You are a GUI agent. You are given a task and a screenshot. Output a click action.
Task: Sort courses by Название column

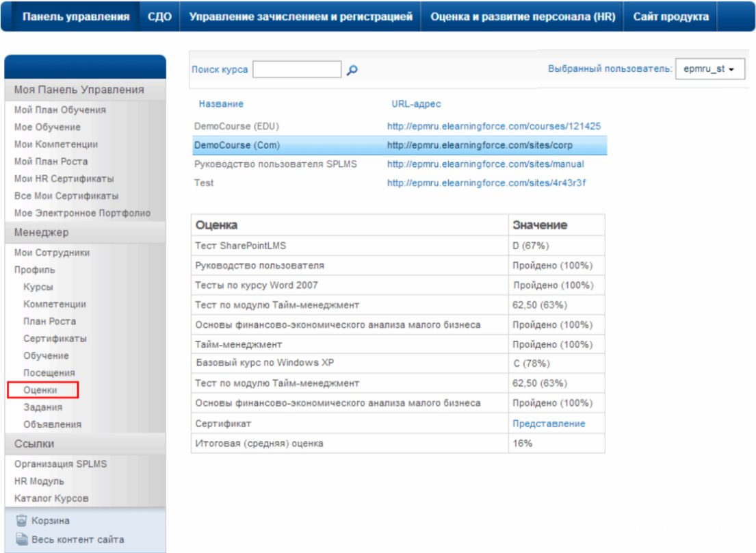(221, 103)
